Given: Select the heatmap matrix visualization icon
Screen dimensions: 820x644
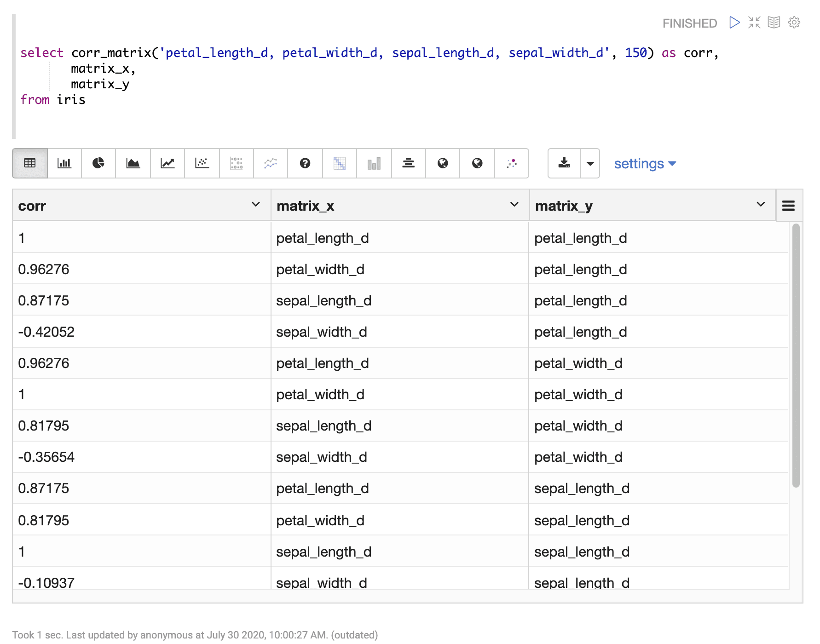Looking at the screenshot, I should pos(340,163).
